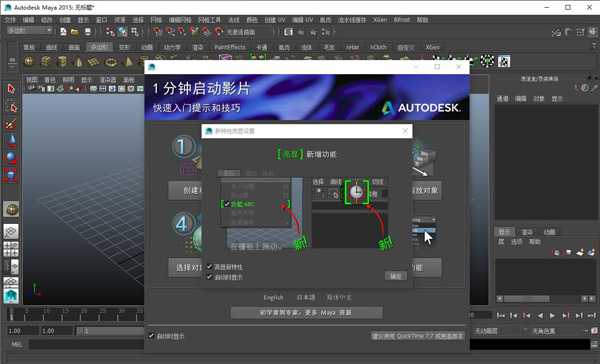Create a polygon plane from the shelf

(x=94, y=61)
